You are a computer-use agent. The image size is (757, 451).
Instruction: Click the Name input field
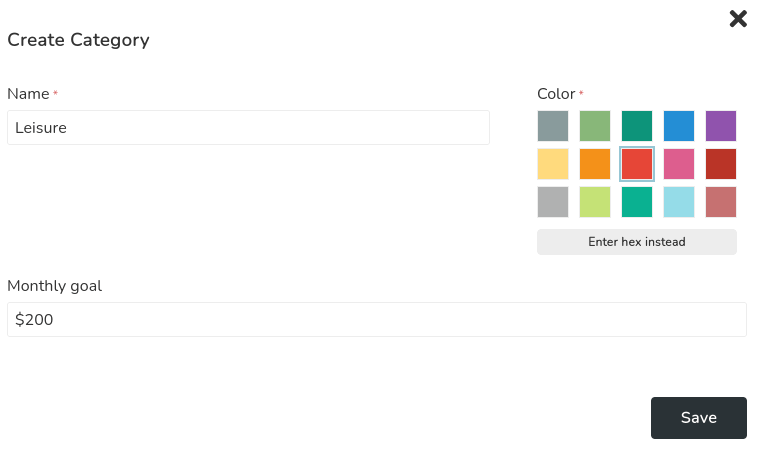click(248, 128)
